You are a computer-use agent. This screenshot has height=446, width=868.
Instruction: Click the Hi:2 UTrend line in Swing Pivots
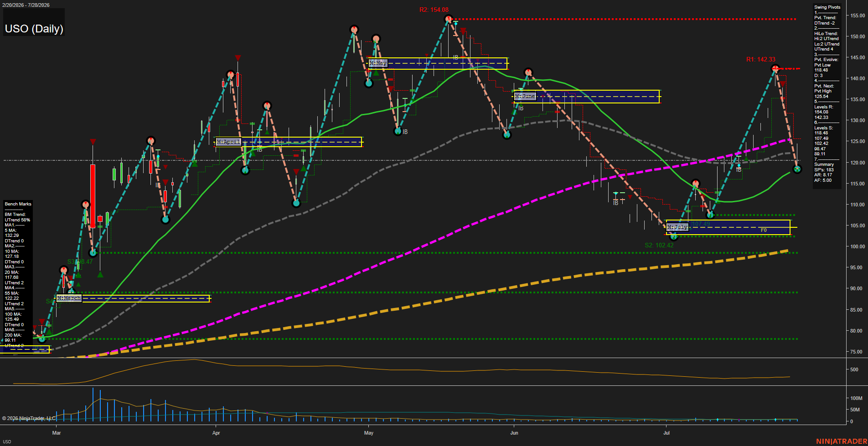[826, 39]
